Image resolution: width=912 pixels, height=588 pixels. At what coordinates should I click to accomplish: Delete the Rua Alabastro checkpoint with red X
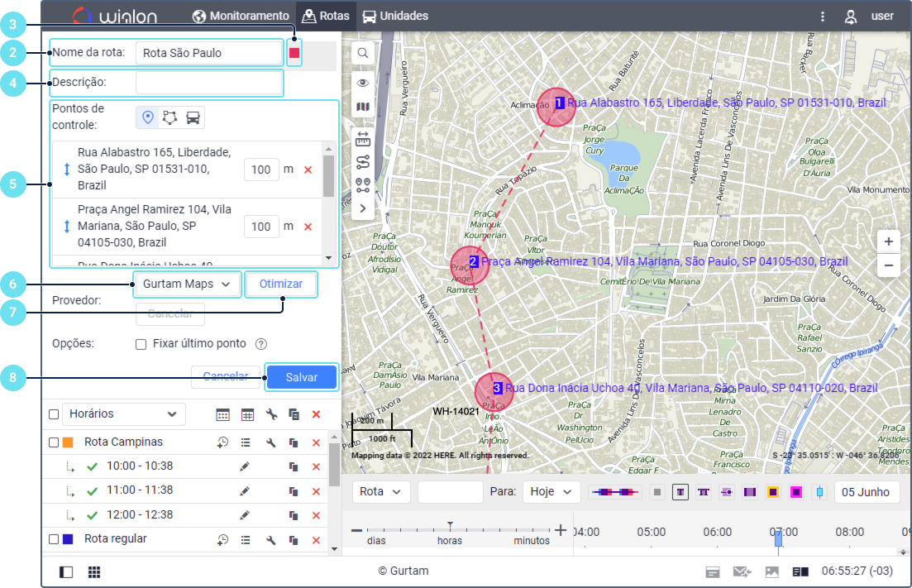click(x=308, y=170)
